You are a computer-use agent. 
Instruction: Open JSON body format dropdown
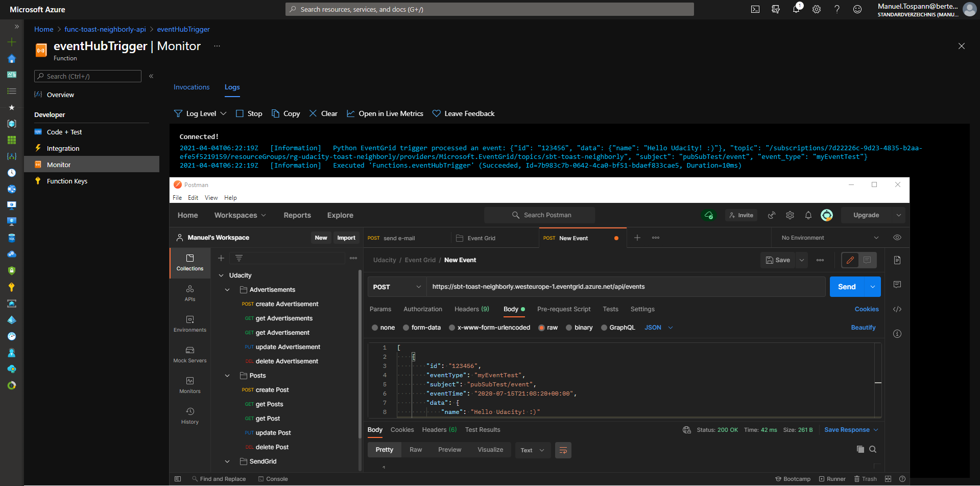tap(659, 328)
